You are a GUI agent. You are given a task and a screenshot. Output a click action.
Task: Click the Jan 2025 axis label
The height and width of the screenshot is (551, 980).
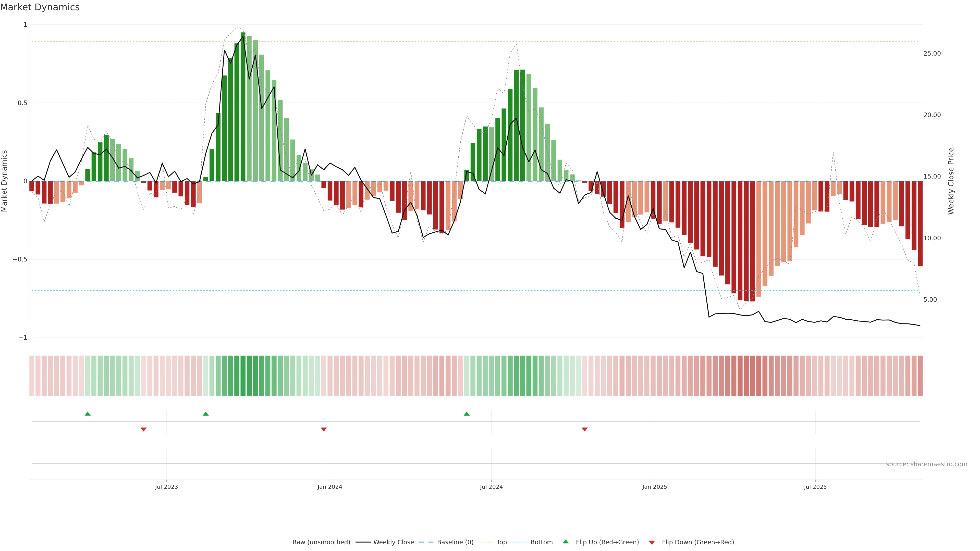pos(654,487)
